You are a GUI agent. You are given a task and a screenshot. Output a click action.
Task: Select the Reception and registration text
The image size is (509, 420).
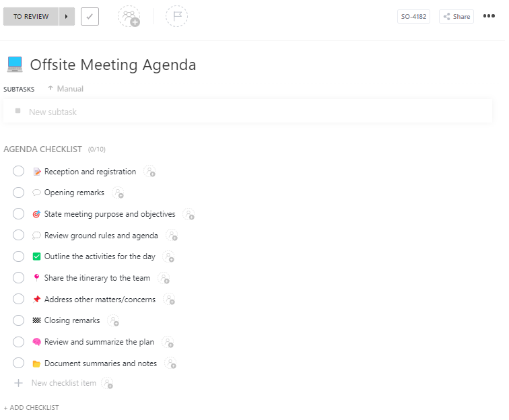pyautogui.click(x=90, y=172)
